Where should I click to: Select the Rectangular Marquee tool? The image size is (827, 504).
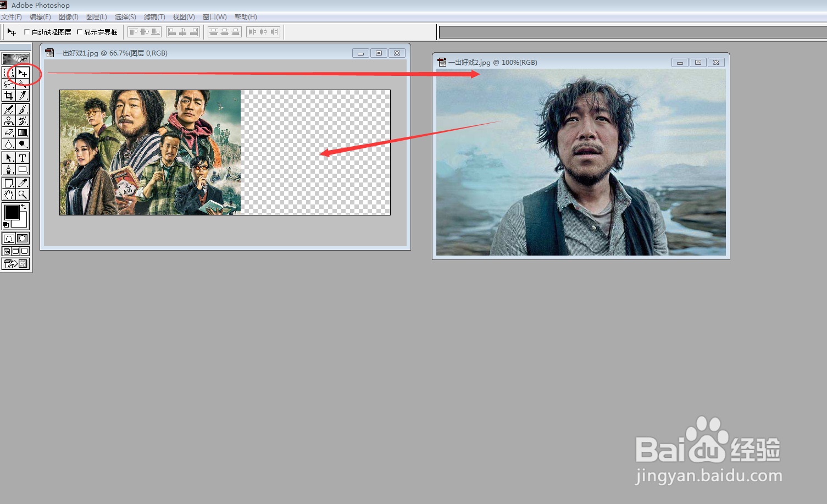(9, 73)
